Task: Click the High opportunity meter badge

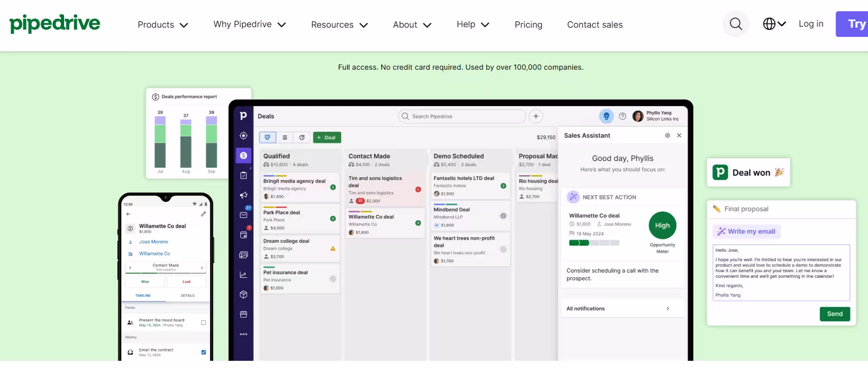Action: pyautogui.click(x=663, y=225)
